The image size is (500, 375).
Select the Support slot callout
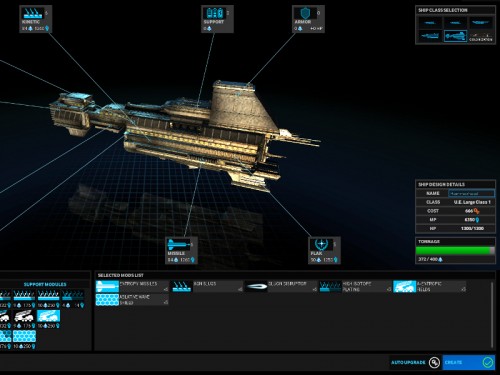pos(217,19)
